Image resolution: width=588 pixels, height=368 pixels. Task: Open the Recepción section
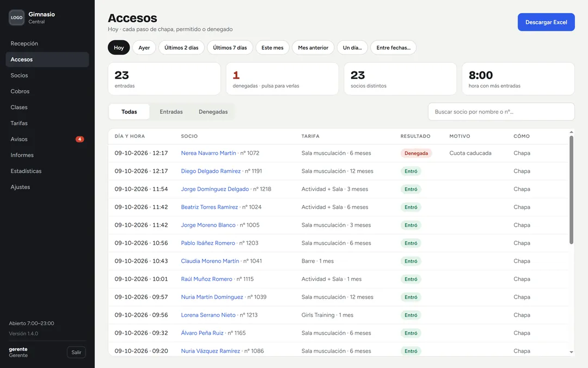pyautogui.click(x=47, y=44)
